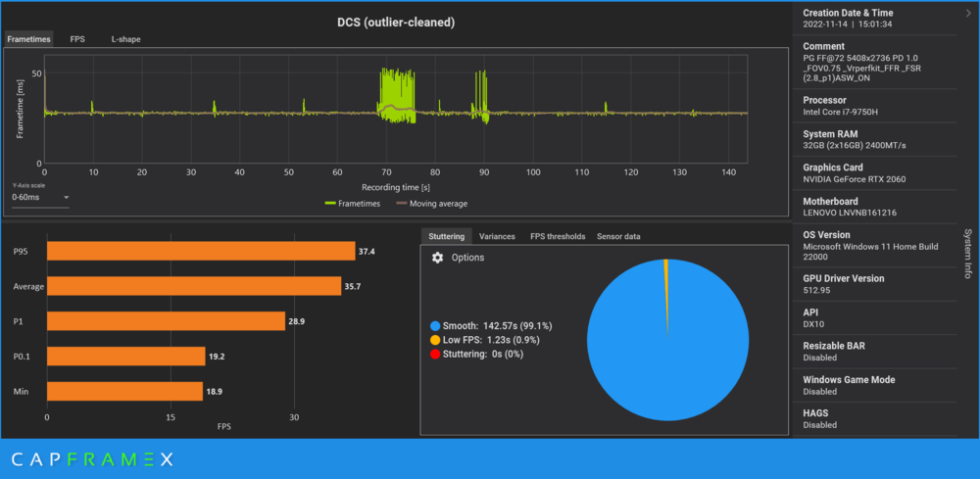Click the Stuttering red legend dot
The height and width of the screenshot is (479, 980).
[x=435, y=354]
